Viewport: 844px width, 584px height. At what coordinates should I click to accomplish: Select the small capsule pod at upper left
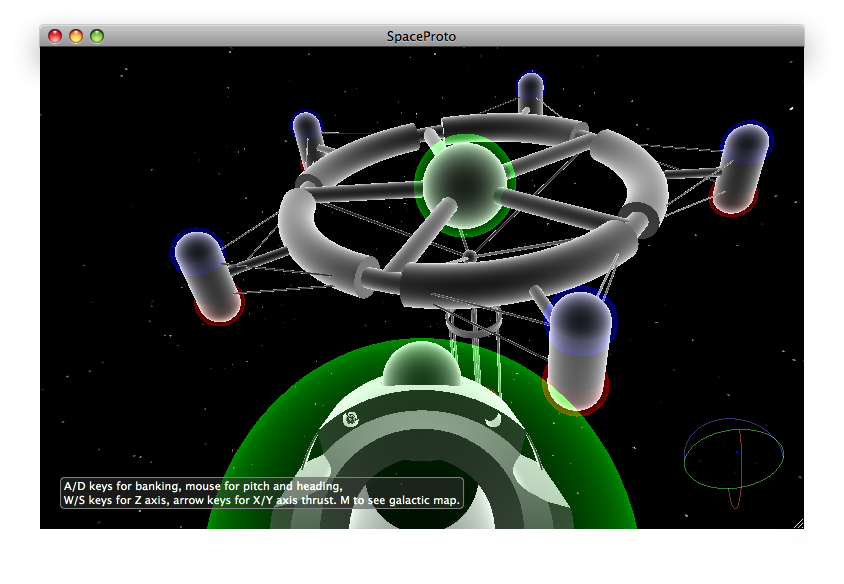coord(307,139)
